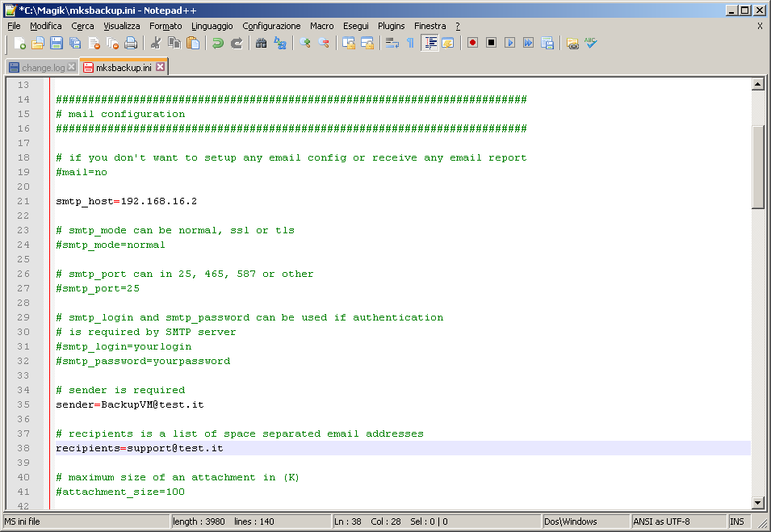Click the vertical scrollbar thumb

click(x=758, y=167)
